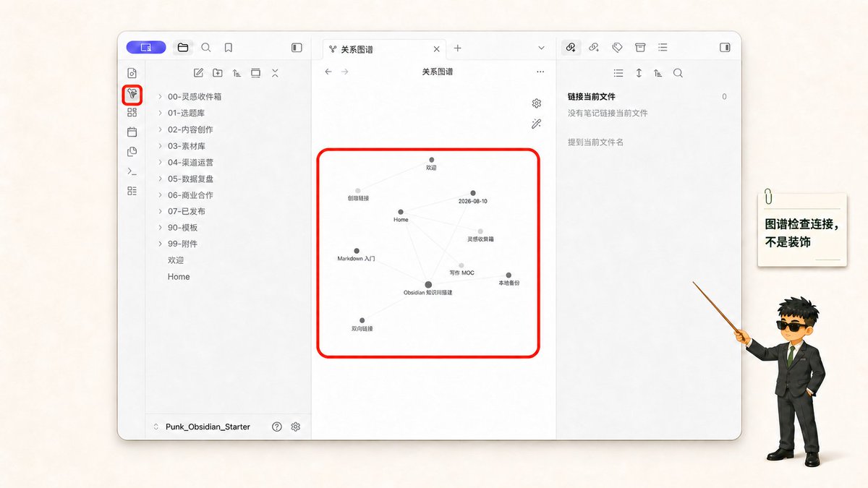Select the Home node in the graph
The image size is (868, 488).
click(x=401, y=213)
